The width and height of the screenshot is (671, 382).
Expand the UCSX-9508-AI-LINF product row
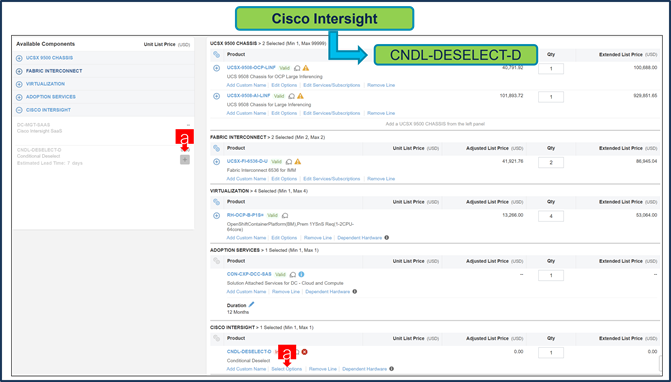[x=217, y=96]
